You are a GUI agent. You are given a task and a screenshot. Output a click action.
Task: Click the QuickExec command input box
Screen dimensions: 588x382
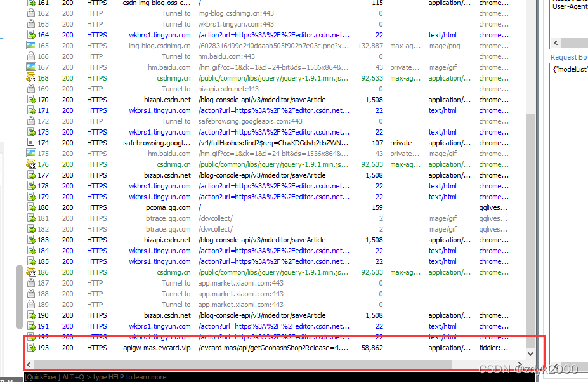[x=279, y=377]
